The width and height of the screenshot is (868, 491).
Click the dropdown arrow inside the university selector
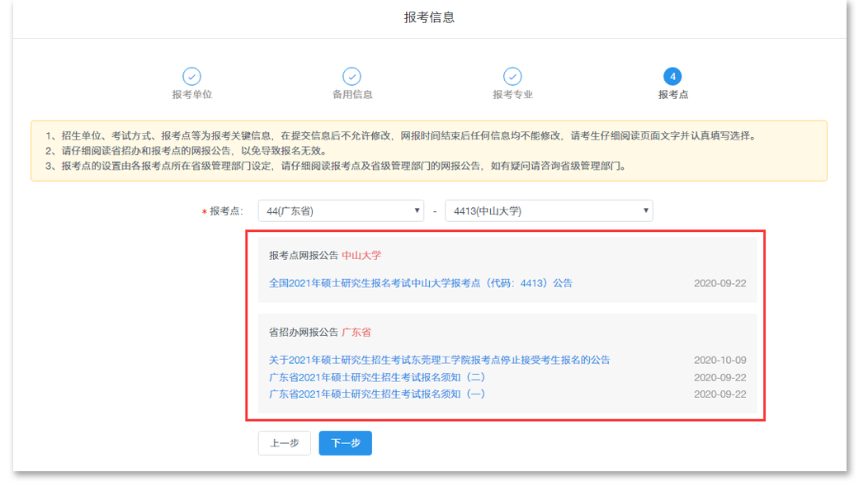tap(644, 210)
